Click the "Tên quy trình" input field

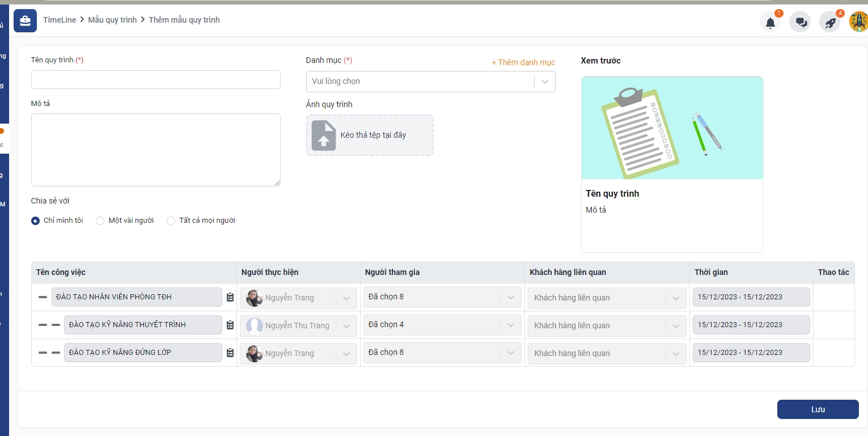click(x=155, y=80)
